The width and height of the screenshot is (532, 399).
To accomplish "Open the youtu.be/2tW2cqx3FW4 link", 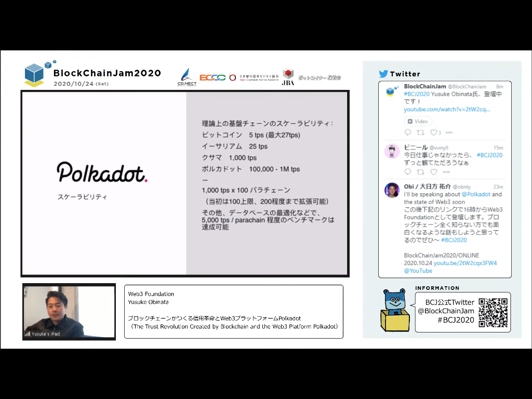I will [x=465, y=263].
